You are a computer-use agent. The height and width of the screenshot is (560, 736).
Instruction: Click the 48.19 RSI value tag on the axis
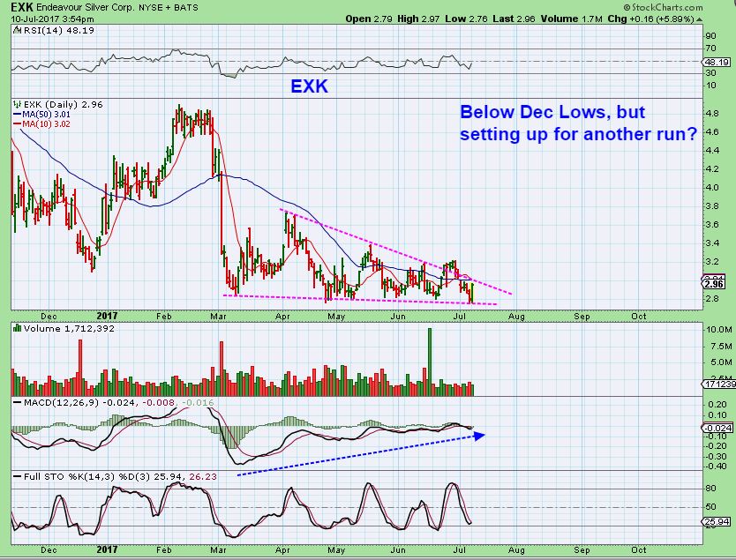717,62
